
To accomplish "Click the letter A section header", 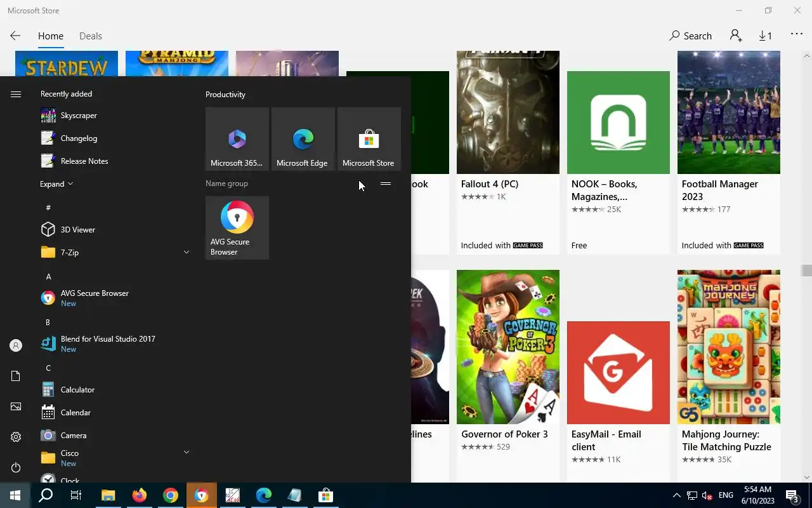I will coord(49,277).
